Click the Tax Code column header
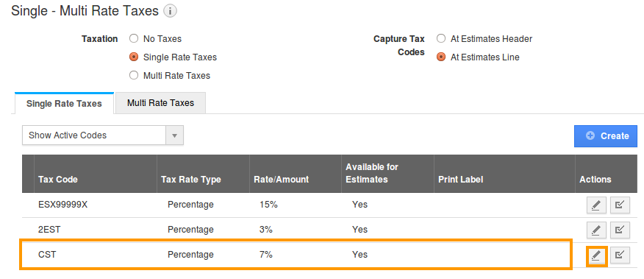Image resolution: width=644 pixels, height=279 pixels. 96,174
